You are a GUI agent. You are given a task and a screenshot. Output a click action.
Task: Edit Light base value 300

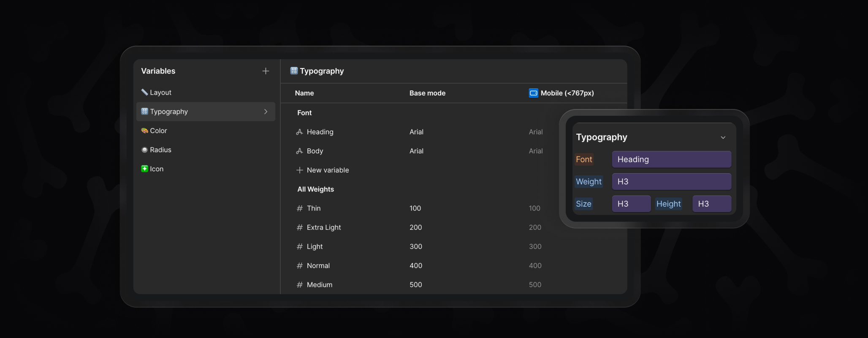[416, 246]
